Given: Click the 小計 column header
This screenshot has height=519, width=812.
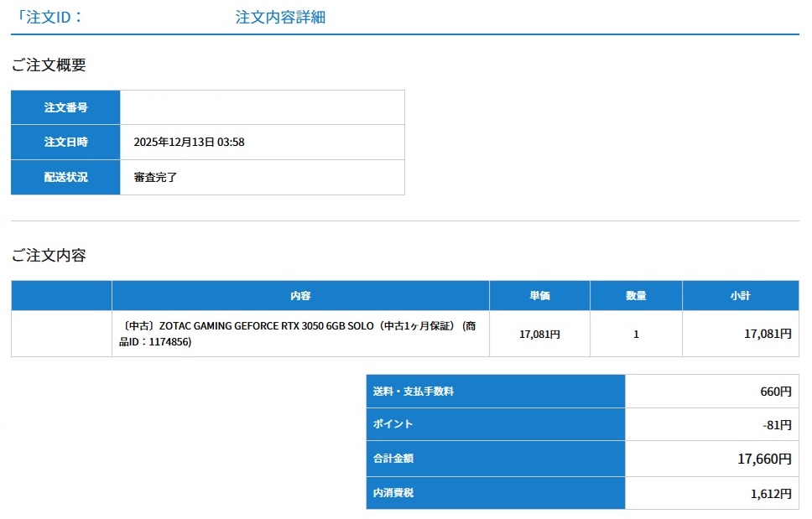Looking at the screenshot, I should click(740, 296).
